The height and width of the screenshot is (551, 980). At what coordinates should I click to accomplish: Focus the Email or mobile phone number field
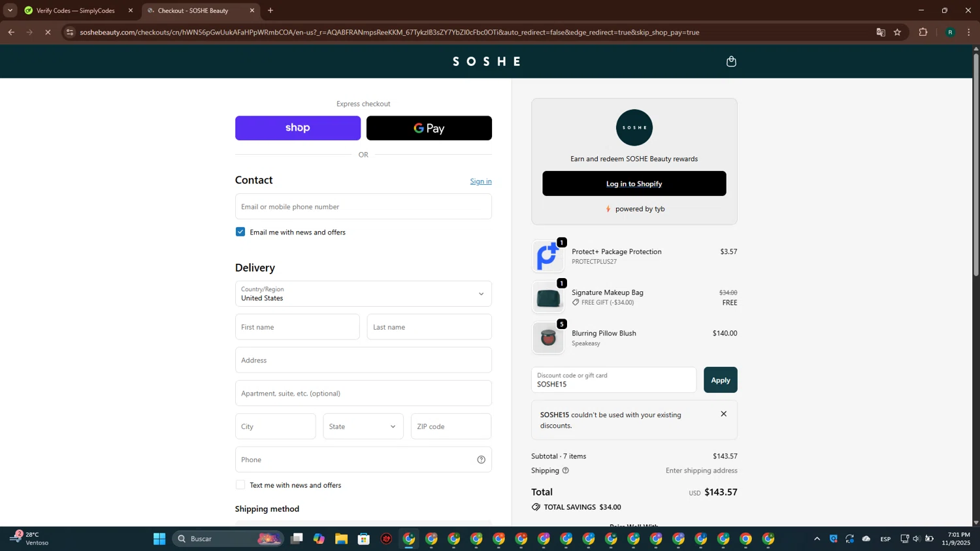[x=363, y=206]
